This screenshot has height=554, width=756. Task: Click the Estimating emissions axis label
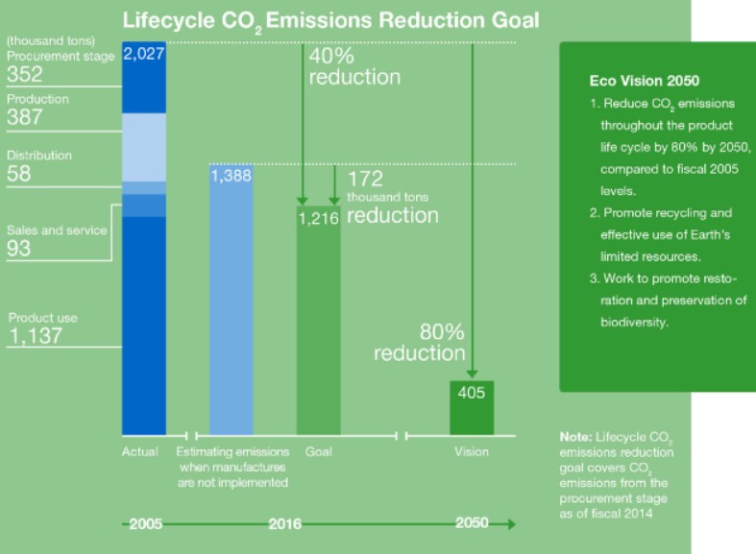point(233,467)
